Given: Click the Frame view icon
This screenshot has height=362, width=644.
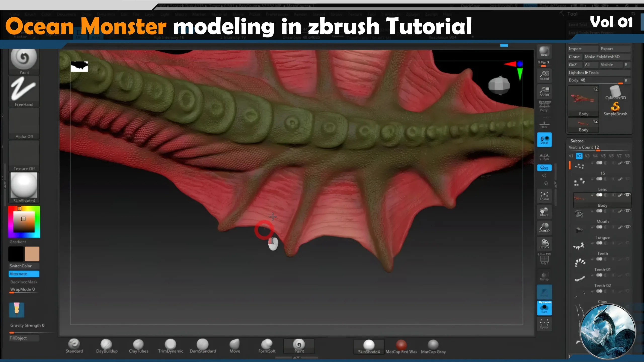Looking at the screenshot, I should coord(544,196).
